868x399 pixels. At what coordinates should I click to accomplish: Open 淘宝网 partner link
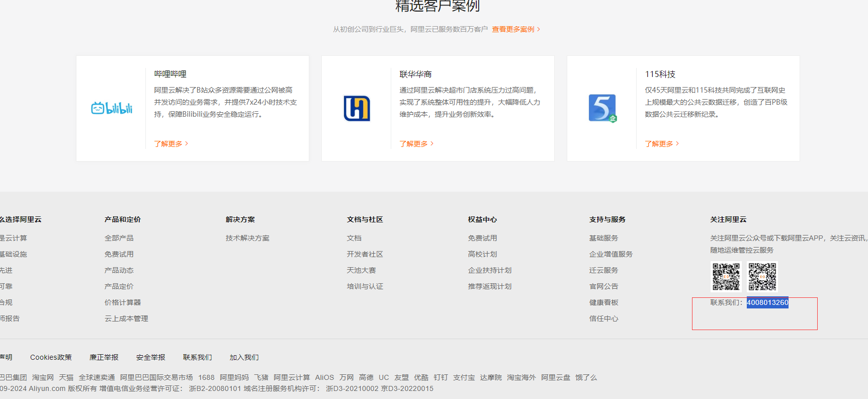43,377
